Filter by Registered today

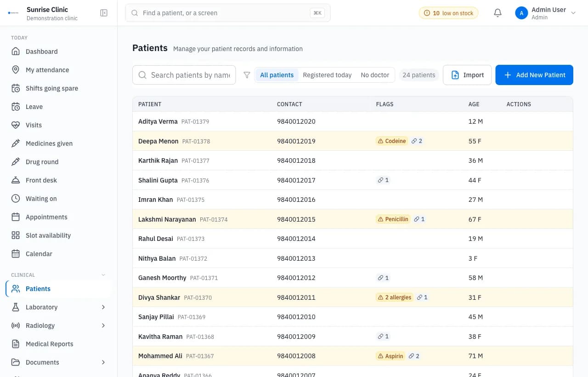tap(327, 75)
